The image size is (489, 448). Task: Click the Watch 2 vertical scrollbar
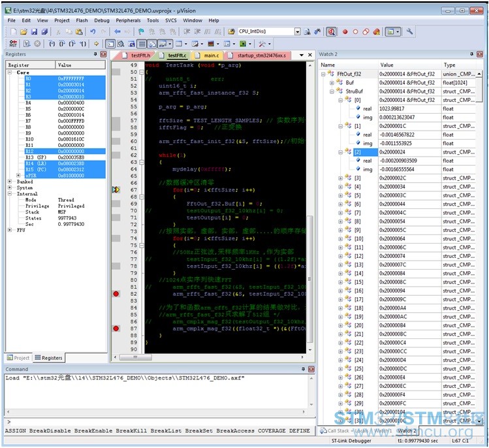tap(479, 90)
